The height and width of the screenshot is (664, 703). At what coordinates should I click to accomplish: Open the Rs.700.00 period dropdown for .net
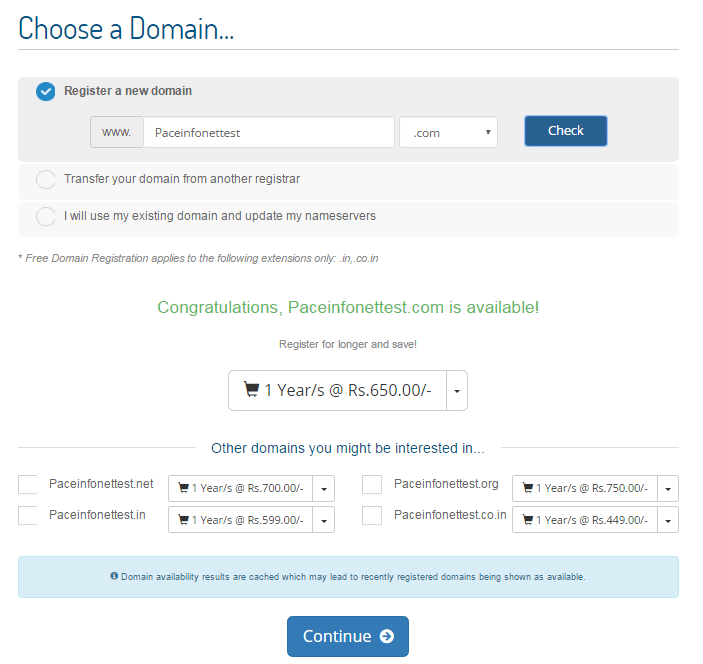(x=325, y=489)
